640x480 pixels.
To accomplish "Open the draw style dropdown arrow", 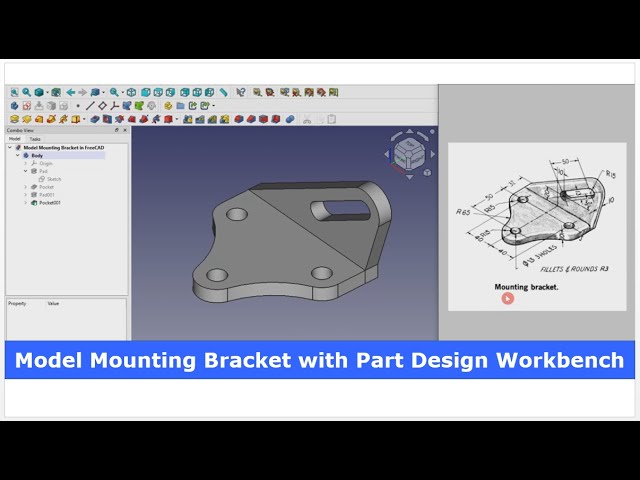I will point(47,92).
